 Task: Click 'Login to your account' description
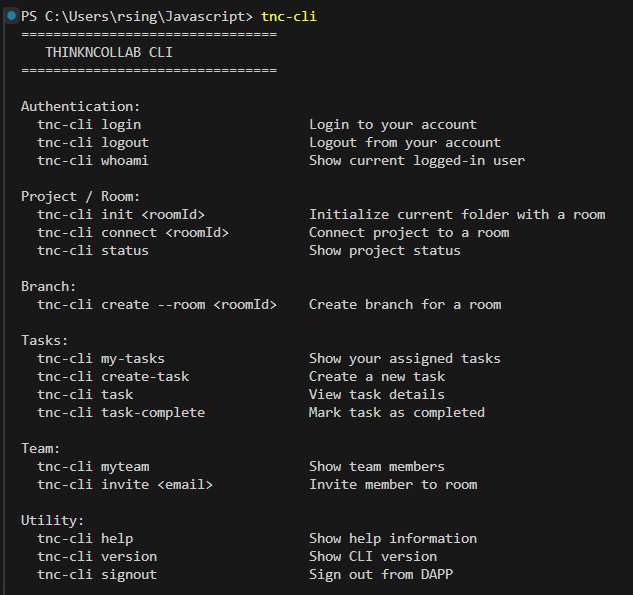click(393, 125)
